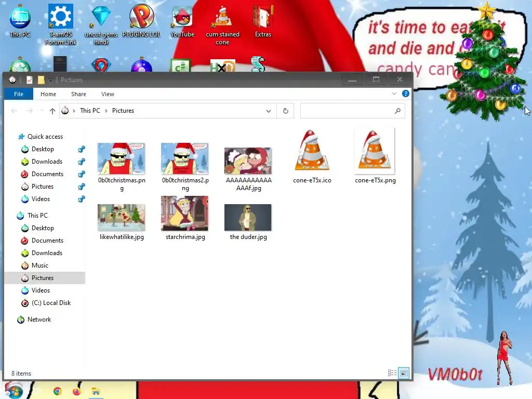Open the uncut gems hindi desktop shortcut

[x=101, y=24]
